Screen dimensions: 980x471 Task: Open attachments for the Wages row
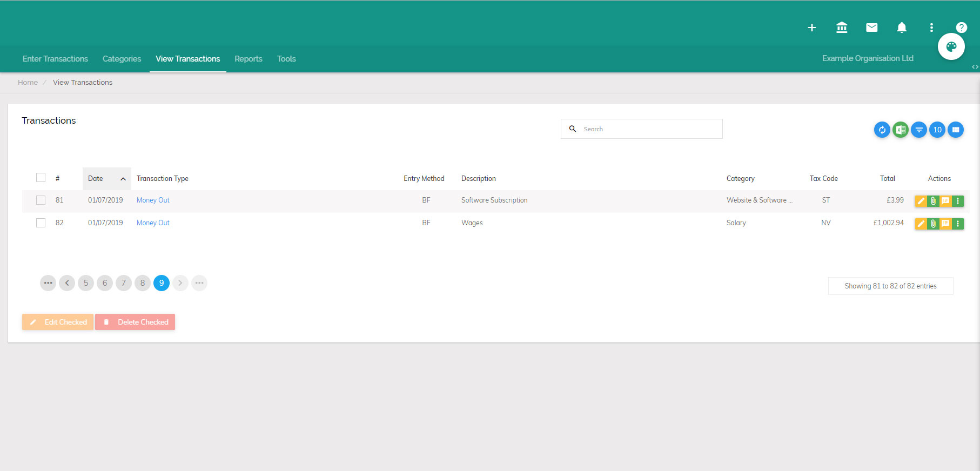(x=933, y=224)
